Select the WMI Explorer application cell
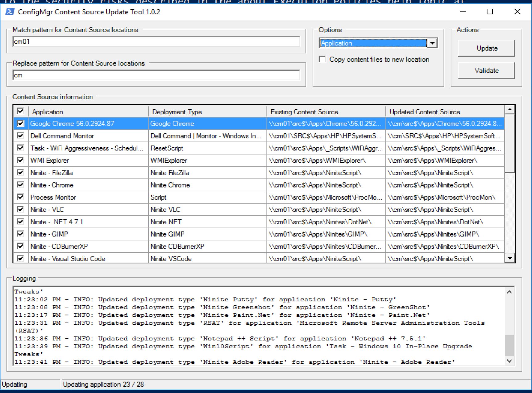The height and width of the screenshot is (393, 532). (x=88, y=160)
